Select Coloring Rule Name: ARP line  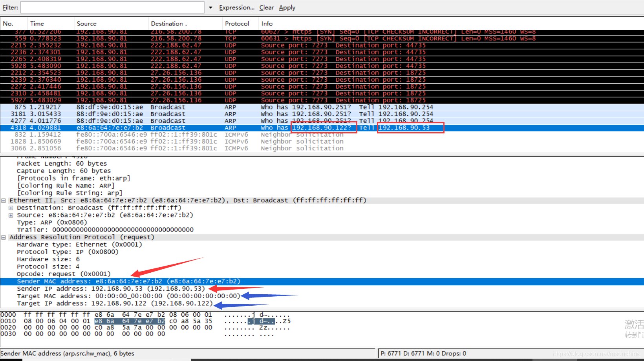coord(66,186)
